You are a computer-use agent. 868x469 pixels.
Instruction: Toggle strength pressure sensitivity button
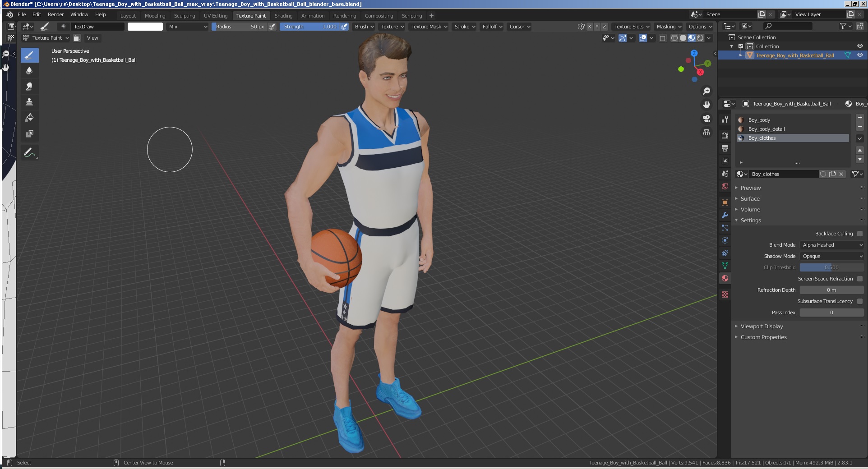(x=344, y=27)
